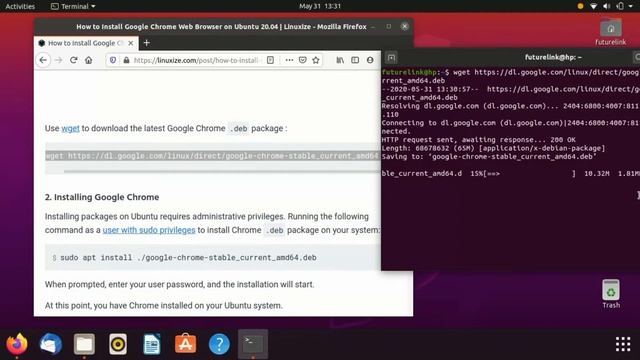Viewport: 640px width, 360px height.
Task: Click '2. Installing Google Chrome' heading
Action: (x=102, y=197)
